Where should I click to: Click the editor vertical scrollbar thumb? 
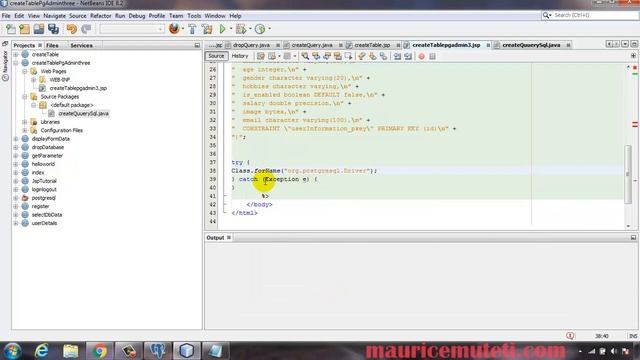tap(628, 174)
